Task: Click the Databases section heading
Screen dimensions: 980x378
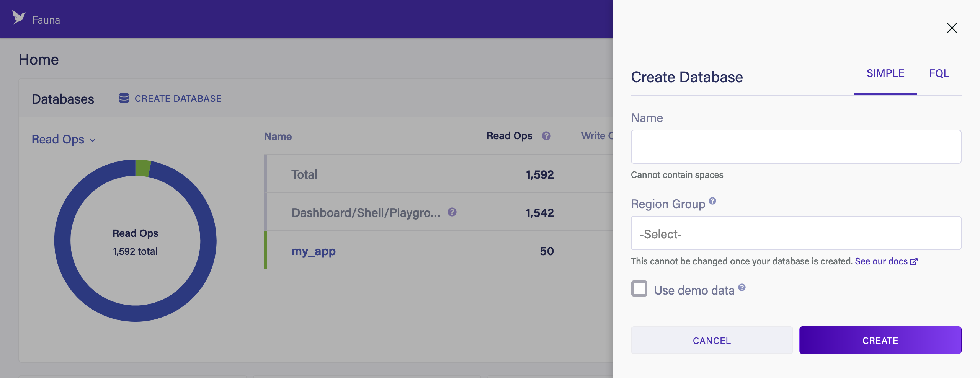Action: point(63,99)
